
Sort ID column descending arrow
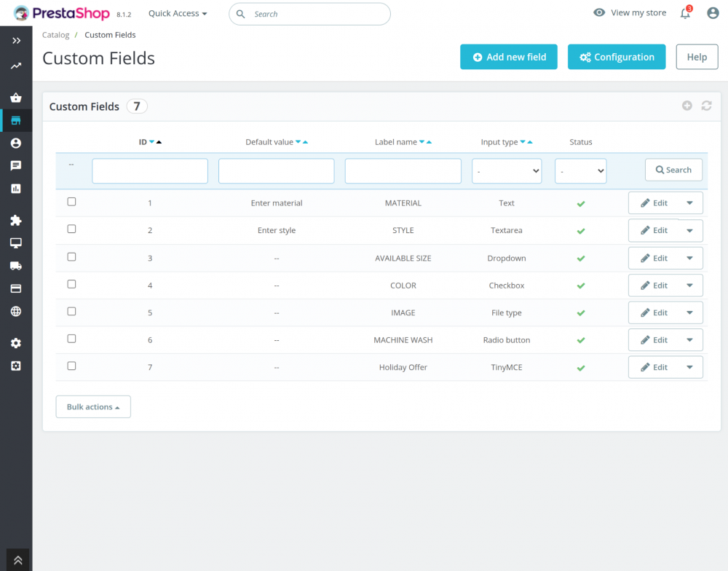coord(152,142)
